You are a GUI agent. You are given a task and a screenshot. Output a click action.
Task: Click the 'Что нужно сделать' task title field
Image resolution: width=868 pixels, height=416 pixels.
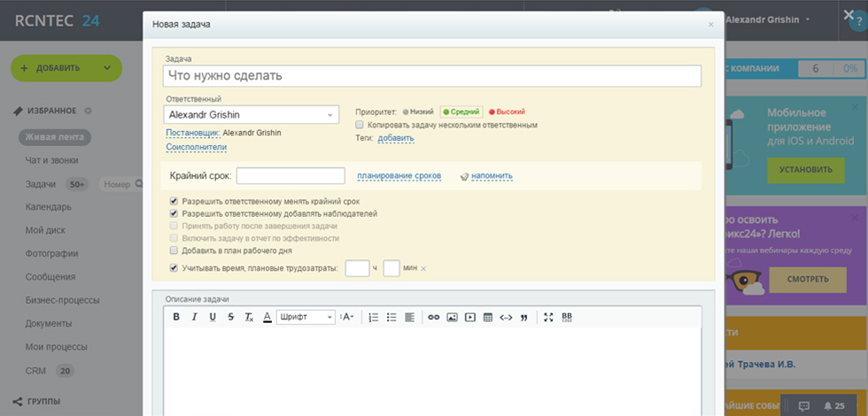click(432, 76)
